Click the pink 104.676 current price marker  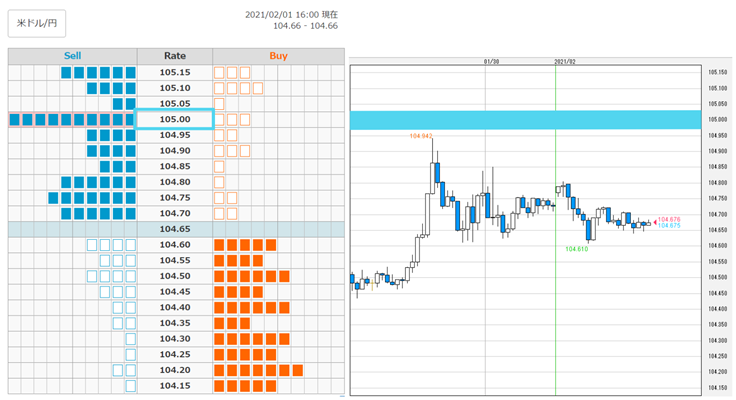point(668,219)
